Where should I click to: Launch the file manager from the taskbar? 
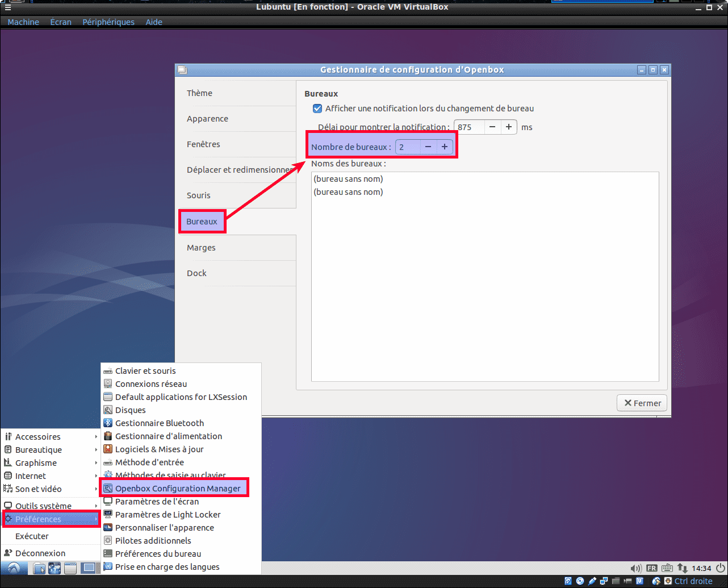[x=39, y=568]
